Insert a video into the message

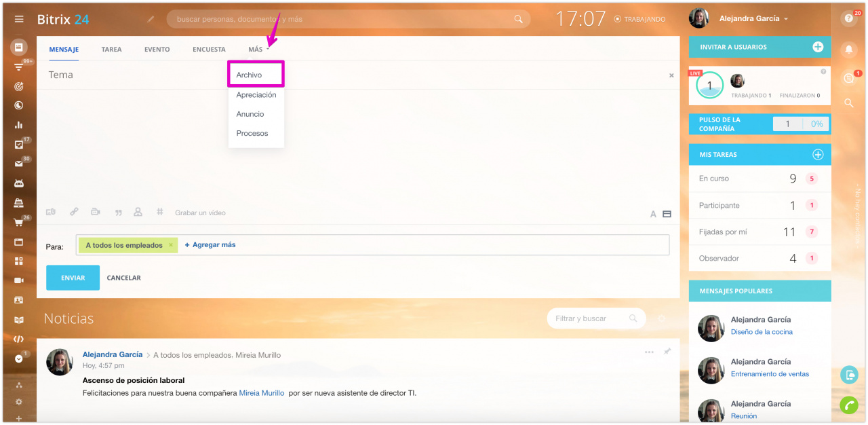pos(95,212)
